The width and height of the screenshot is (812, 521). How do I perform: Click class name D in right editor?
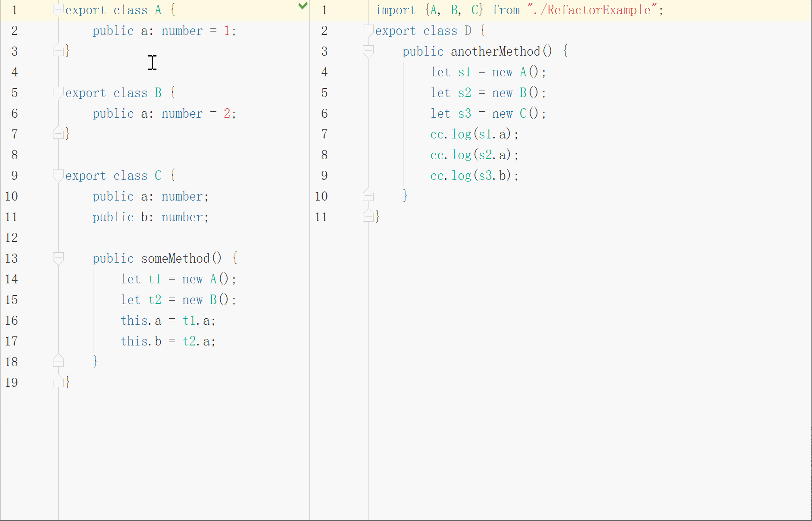click(x=468, y=31)
